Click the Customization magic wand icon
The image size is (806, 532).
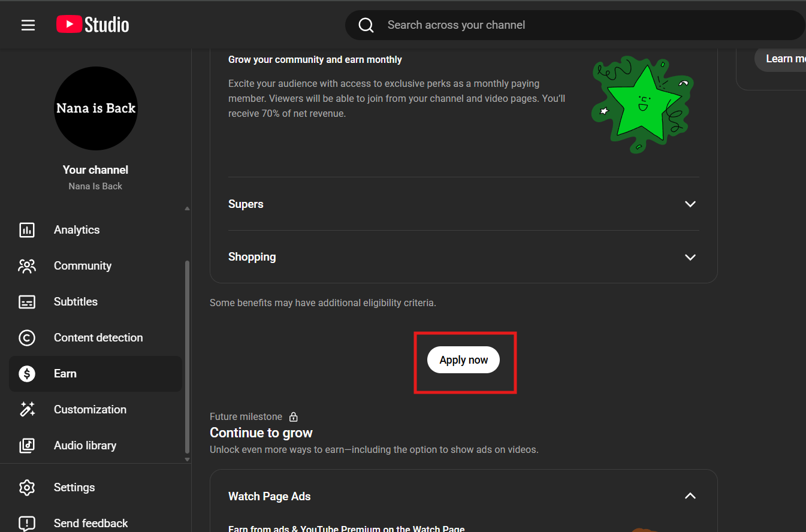(27, 410)
